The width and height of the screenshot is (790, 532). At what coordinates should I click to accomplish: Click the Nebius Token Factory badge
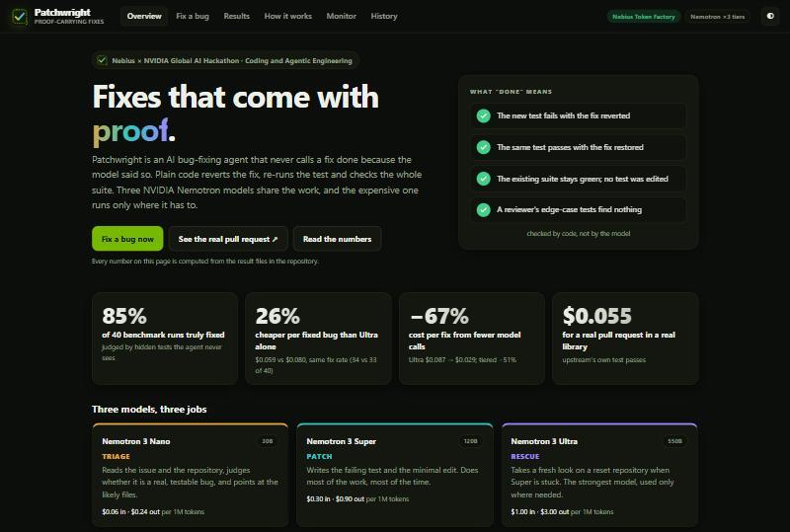pyautogui.click(x=644, y=17)
